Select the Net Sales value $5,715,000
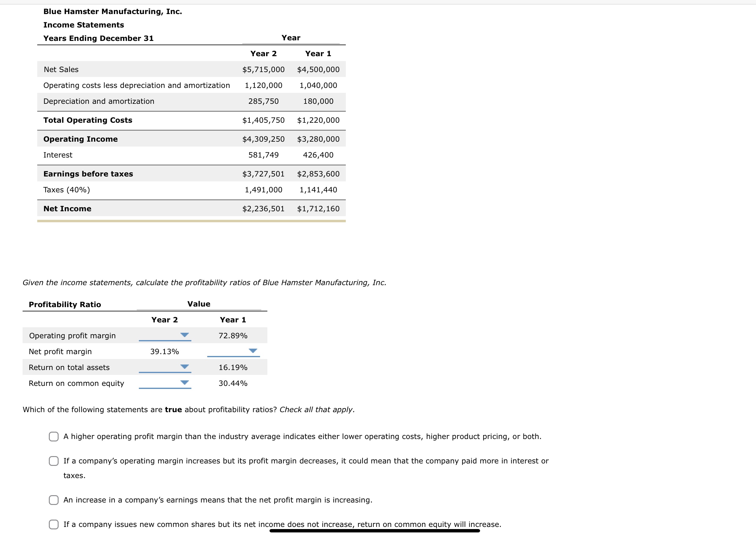756x537 pixels. coord(263,69)
